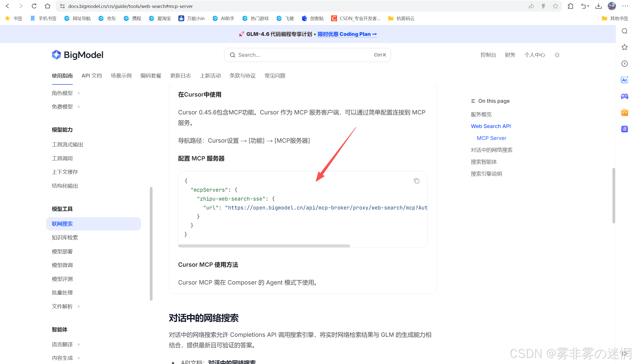Open the 更新日志 tab
The height and width of the screenshot is (364, 633).
[x=181, y=76]
